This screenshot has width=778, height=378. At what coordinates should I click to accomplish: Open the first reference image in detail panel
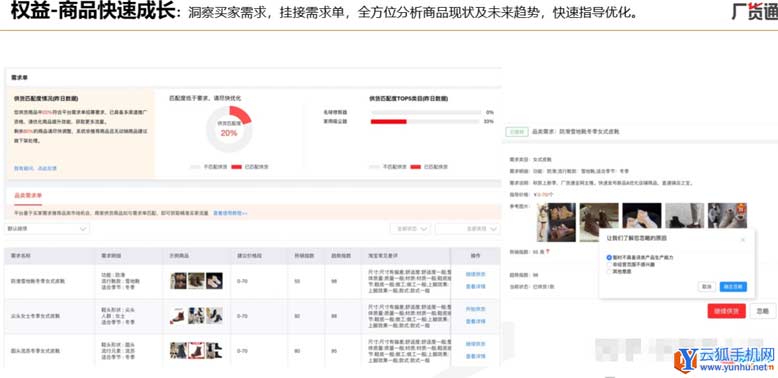coord(556,222)
